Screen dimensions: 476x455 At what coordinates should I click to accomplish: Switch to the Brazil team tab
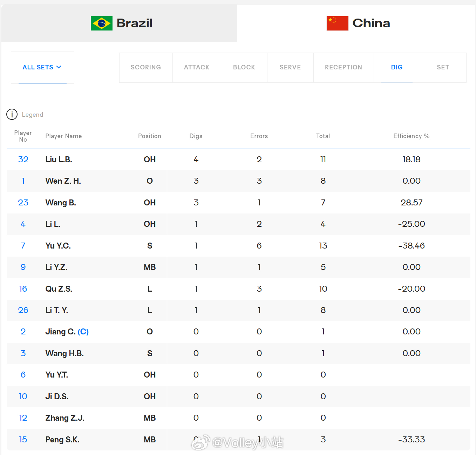(119, 23)
